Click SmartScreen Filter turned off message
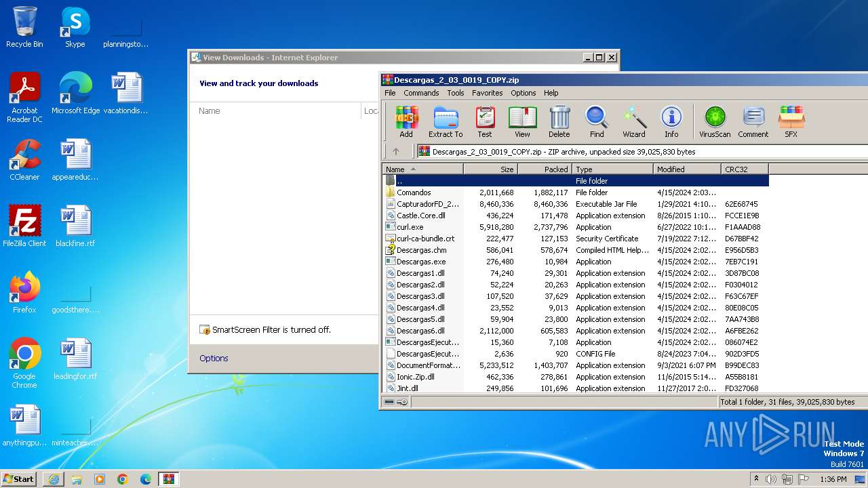The image size is (868, 488). tap(271, 329)
